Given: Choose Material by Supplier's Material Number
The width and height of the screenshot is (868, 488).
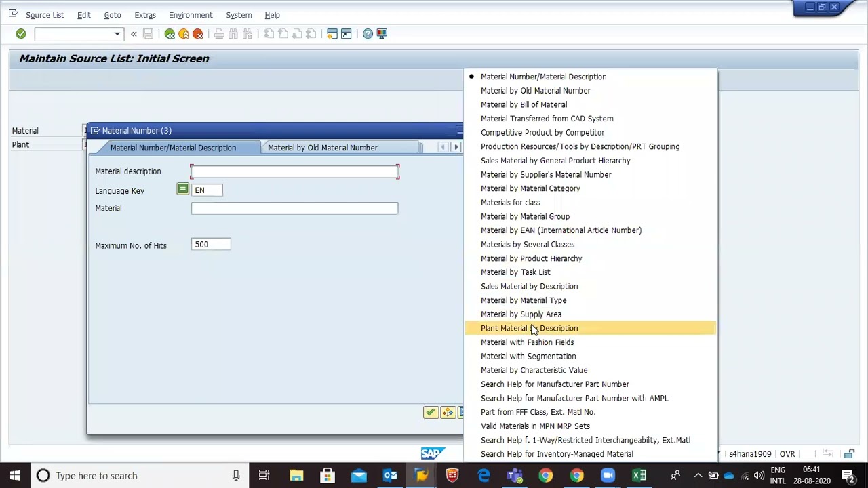Looking at the screenshot, I should click(546, 175).
